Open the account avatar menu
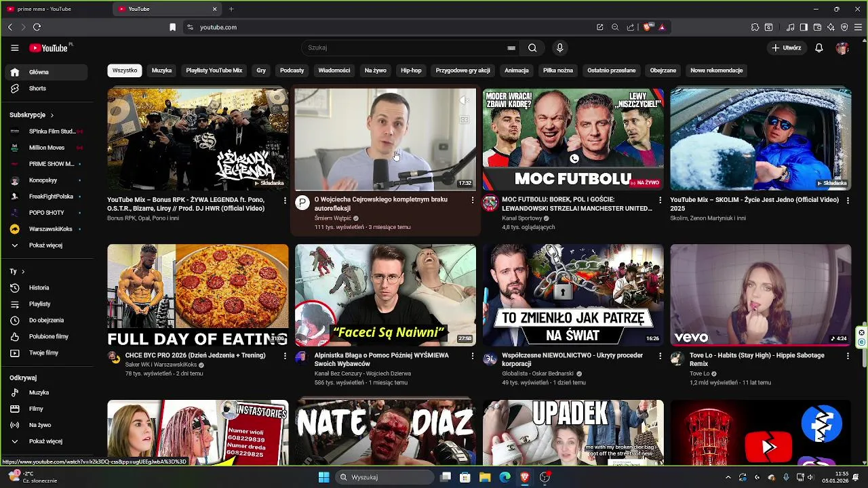This screenshot has height=488, width=868. (842, 48)
